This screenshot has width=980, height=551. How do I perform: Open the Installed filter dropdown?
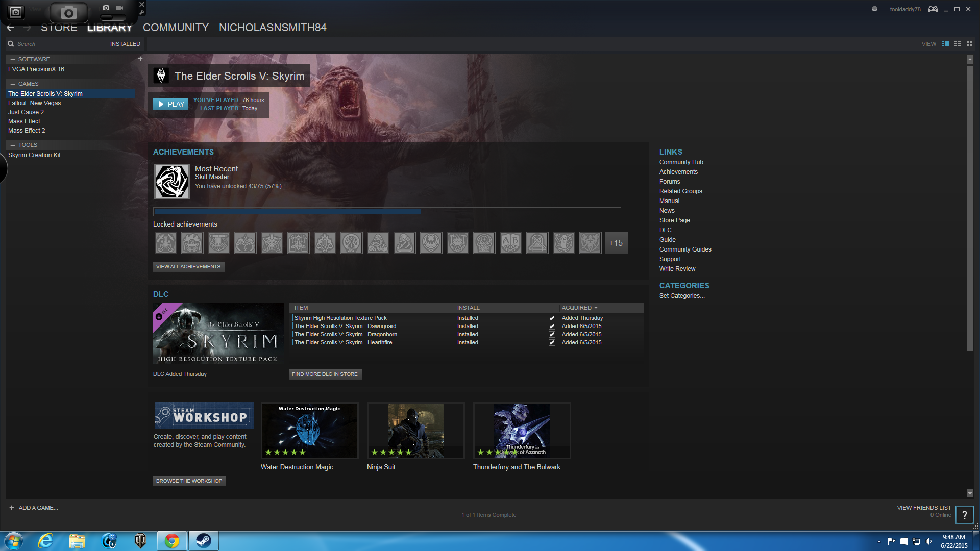[x=125, y=44]
